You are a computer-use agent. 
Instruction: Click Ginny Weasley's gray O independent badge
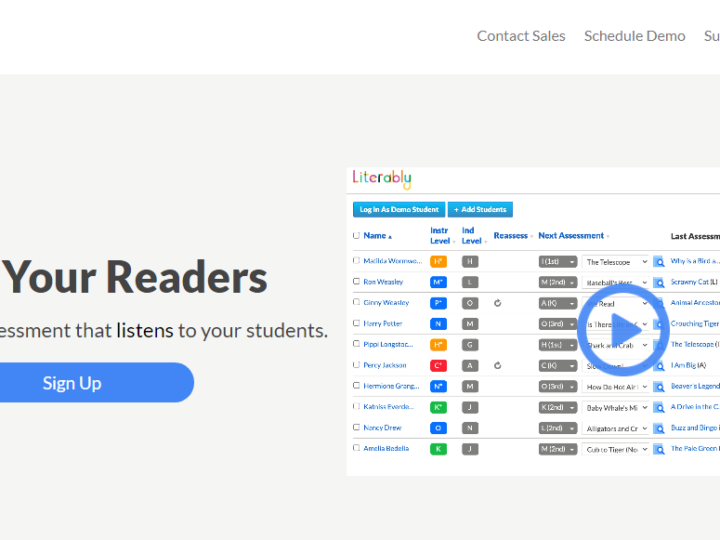pos(470,303)
